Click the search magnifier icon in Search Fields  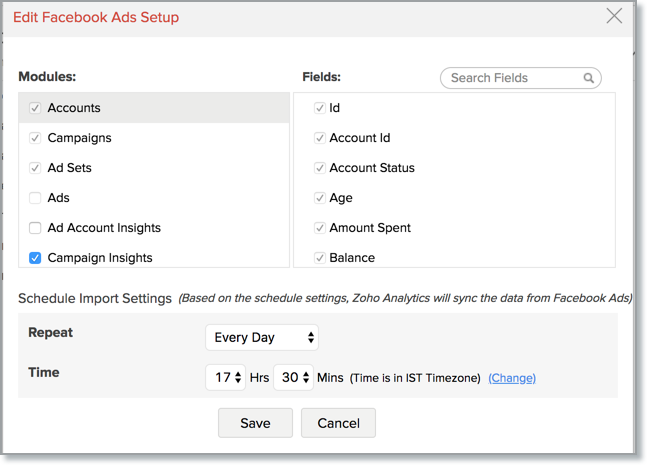pyautogui.click(x=588, y=78)
